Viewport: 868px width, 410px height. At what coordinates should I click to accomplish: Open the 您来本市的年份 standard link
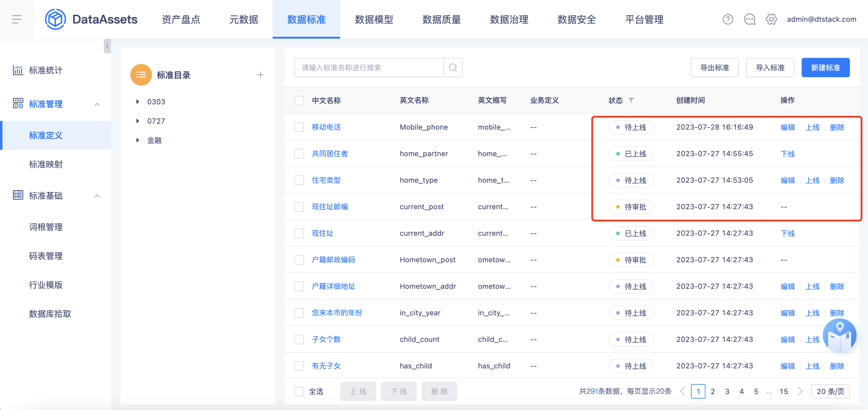(x=337, y=313)
